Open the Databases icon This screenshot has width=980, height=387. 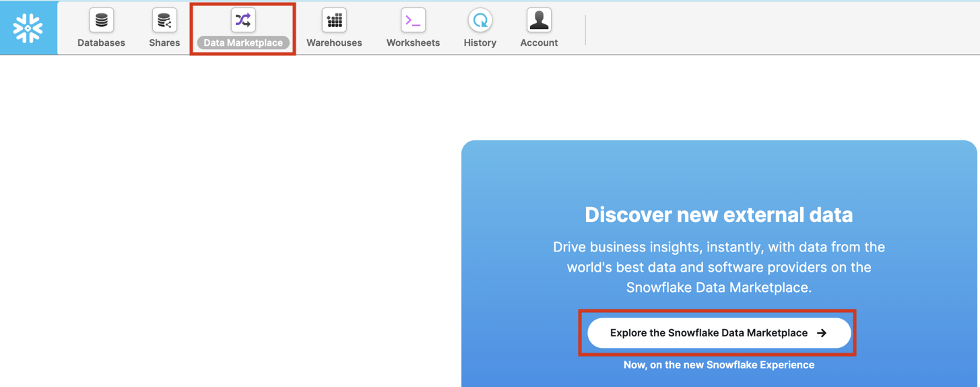(101, 20)
